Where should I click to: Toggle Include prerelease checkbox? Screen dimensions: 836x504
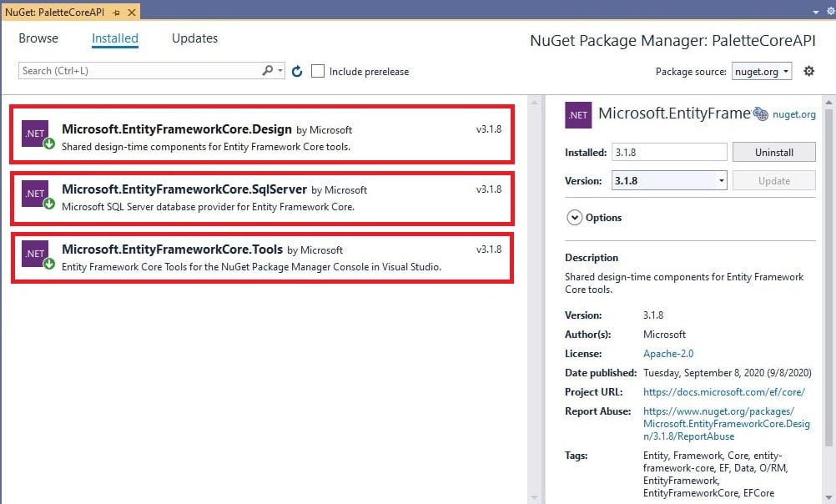317,71
